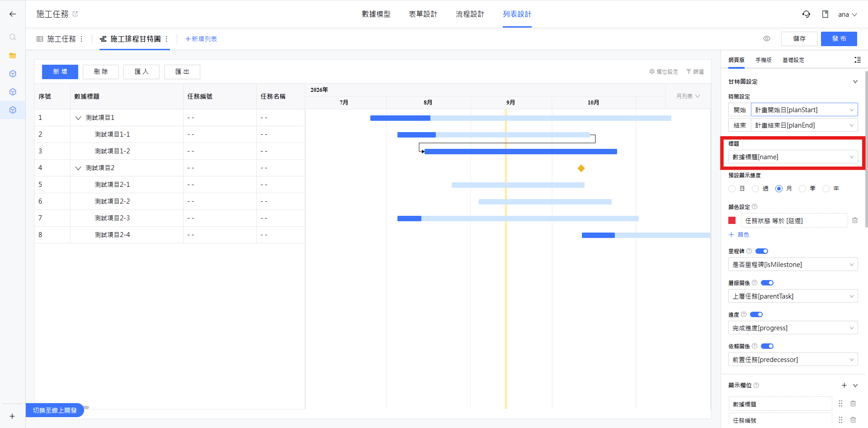Click the back arrow icon
The width and height of the screenshot is (868, 428).
tap(13, 14)
